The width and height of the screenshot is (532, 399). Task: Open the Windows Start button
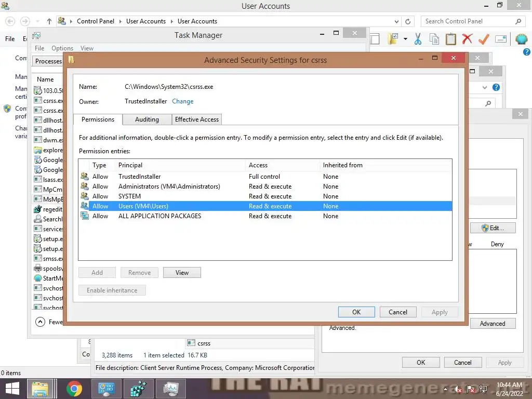pos(12,389)
